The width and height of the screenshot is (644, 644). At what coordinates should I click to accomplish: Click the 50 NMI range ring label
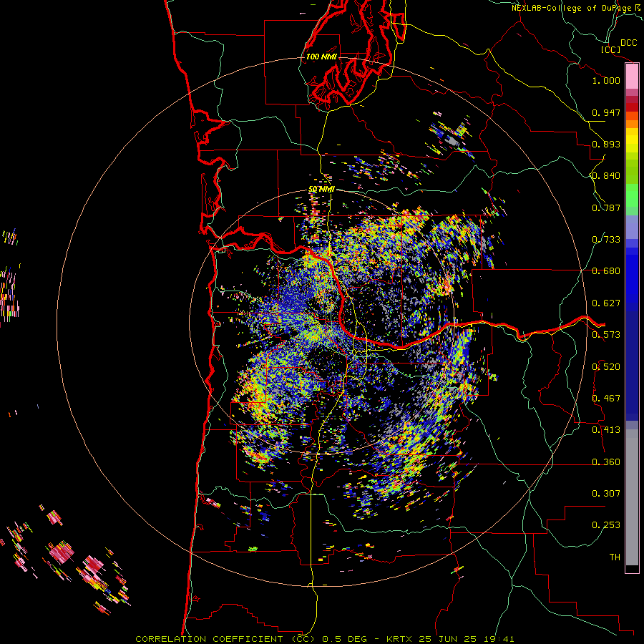click(x=321, y=190)
